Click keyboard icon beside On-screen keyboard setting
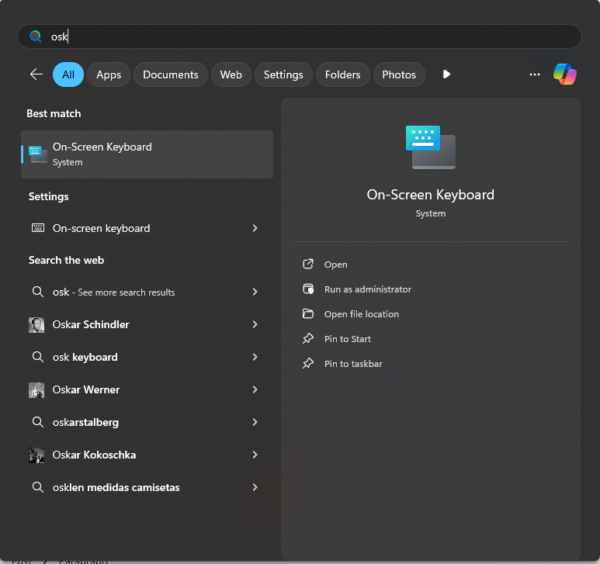This screenshot has width=600, height=564. (x=38, y=228)
